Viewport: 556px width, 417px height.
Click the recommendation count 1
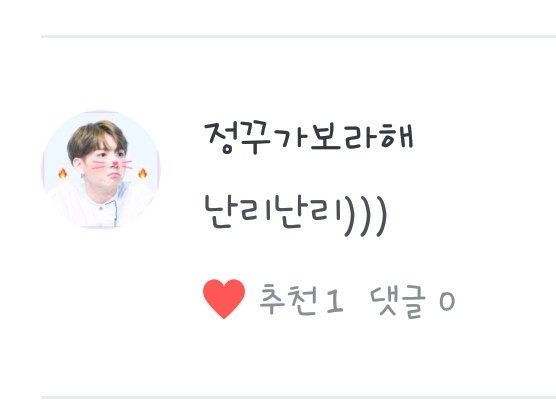[335, 301]
